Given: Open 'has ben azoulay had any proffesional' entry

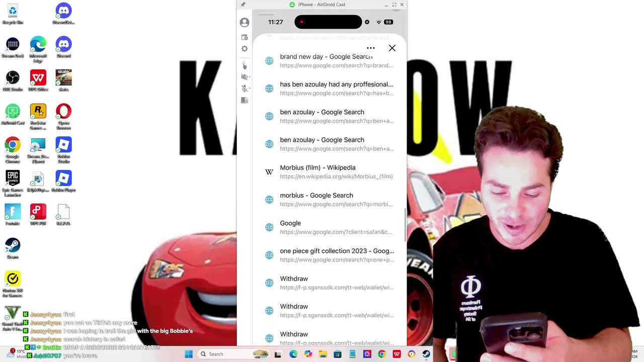Looking at the screenshot, I should (330, 88).
